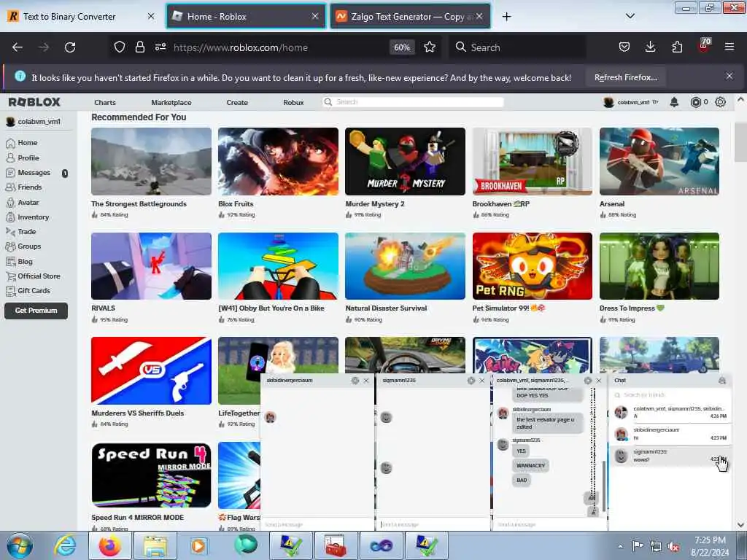Click the Firefox Search box

(x=517, y=47)
